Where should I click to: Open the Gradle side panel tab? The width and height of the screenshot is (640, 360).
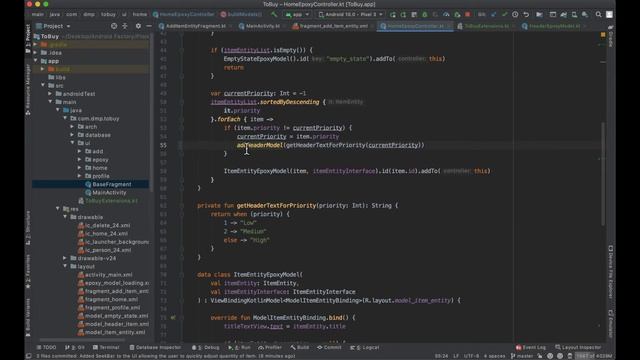pos(611,37)
